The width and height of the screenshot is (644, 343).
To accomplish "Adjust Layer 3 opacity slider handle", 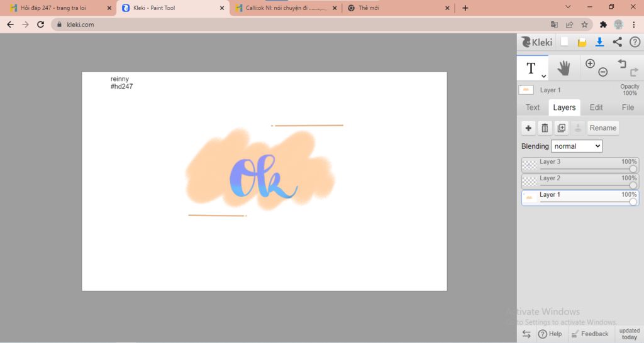I will point(633,169).
